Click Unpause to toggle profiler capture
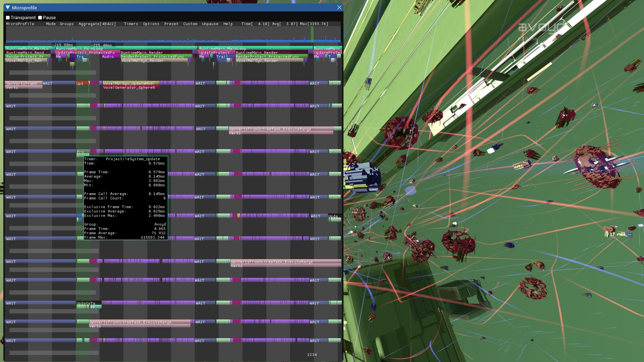This screenshot has width=644, height=362. (210, 24)
